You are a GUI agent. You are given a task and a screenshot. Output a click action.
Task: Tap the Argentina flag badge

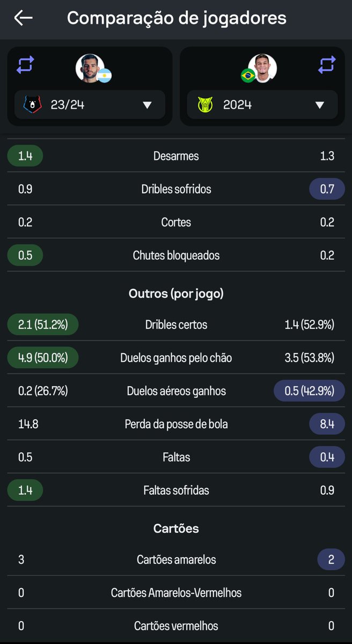pos(105,75)
